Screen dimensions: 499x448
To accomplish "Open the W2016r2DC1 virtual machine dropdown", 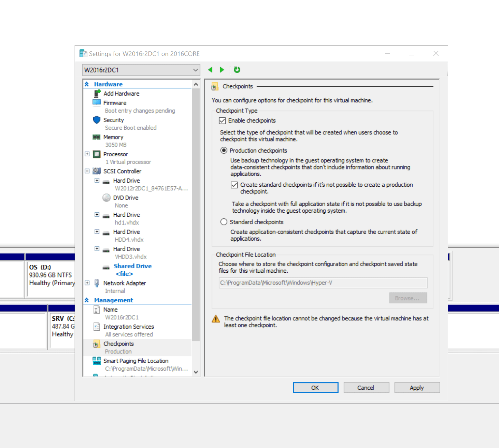I will [195, 70].
